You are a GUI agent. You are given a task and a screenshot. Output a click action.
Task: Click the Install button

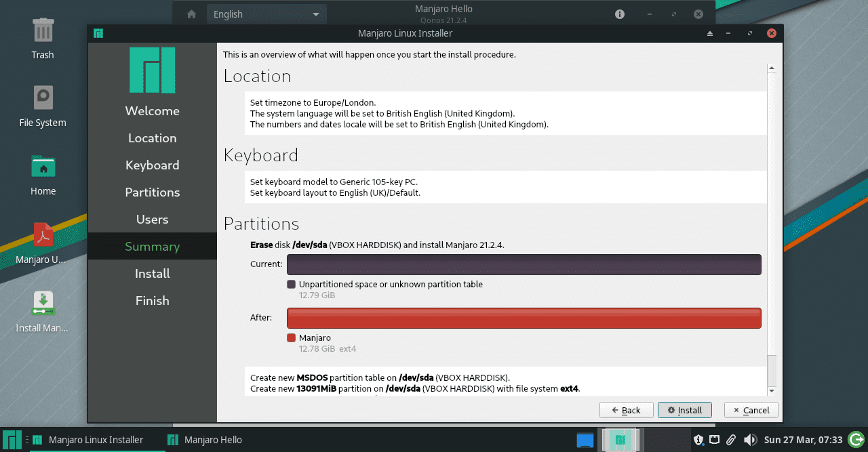pos(685,410)
